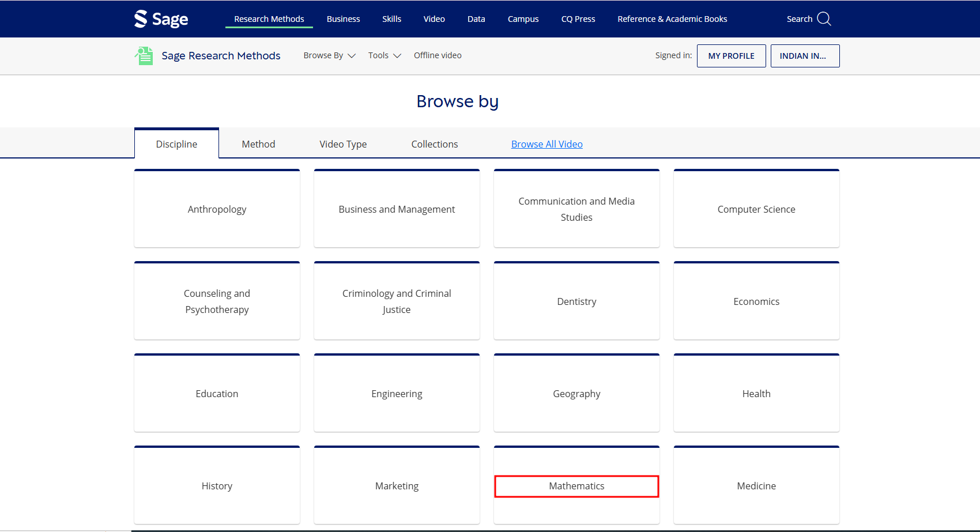Open the Tools dropdown menu
The image size is (980, 532).
click(384, 55)
